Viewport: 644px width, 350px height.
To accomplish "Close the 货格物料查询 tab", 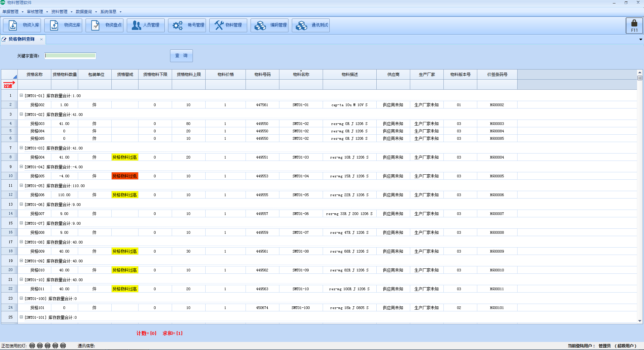I will 42,39.
